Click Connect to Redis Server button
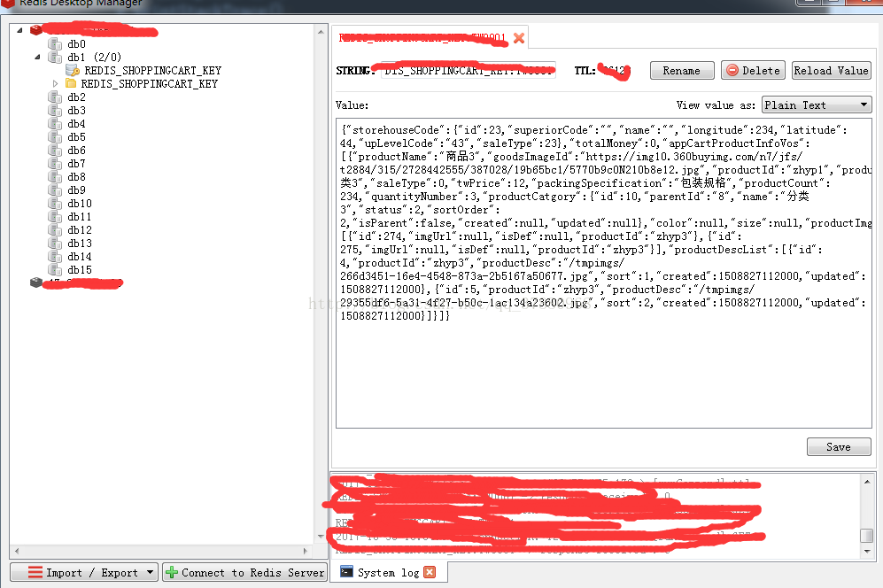 [245, 572]
